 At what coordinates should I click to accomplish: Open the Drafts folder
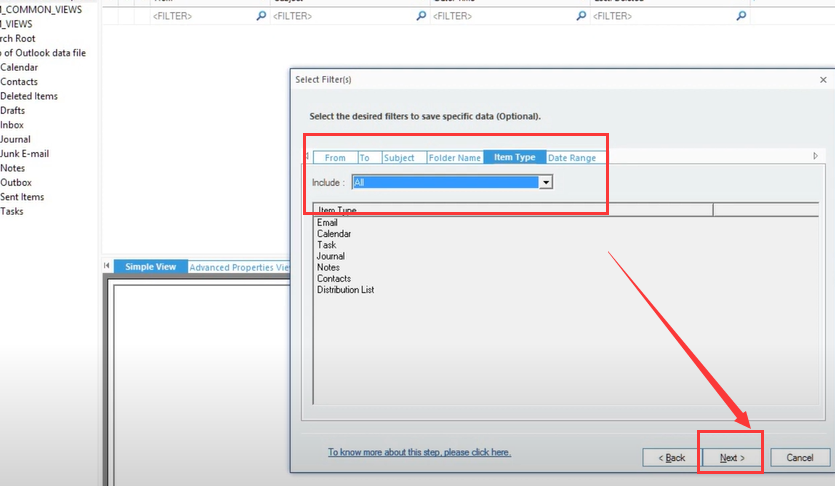point(13,110)
